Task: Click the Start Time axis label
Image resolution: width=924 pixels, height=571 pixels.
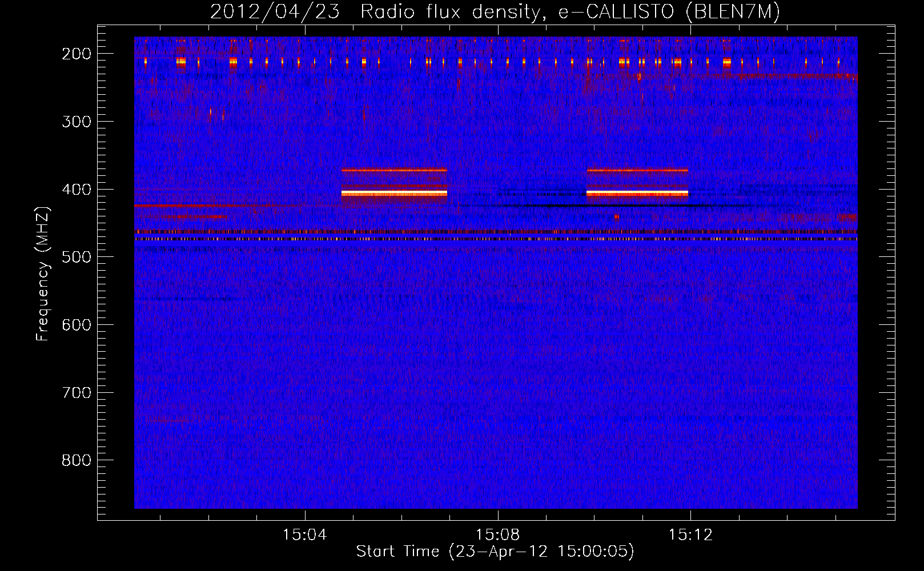Action: [x=495, y=552]
